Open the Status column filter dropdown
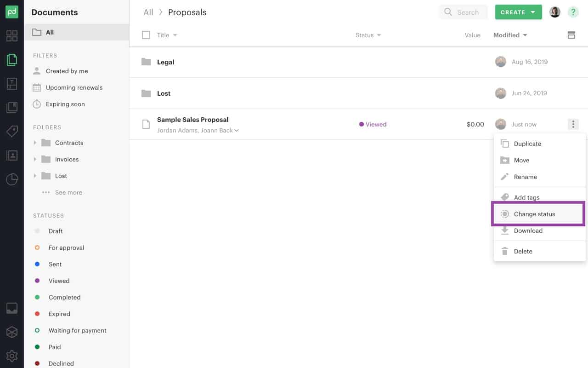The width and height of the screenshot is (588, 368). [379, 35]
